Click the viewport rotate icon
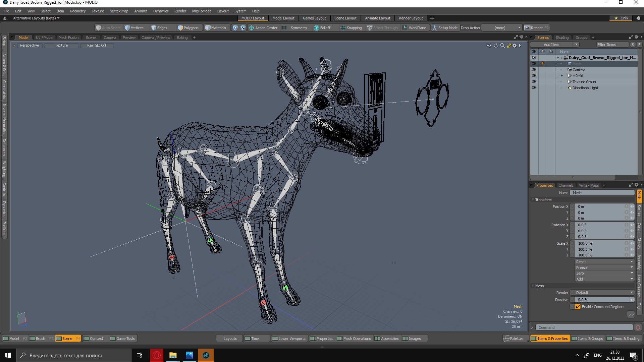 click(496, 46)
